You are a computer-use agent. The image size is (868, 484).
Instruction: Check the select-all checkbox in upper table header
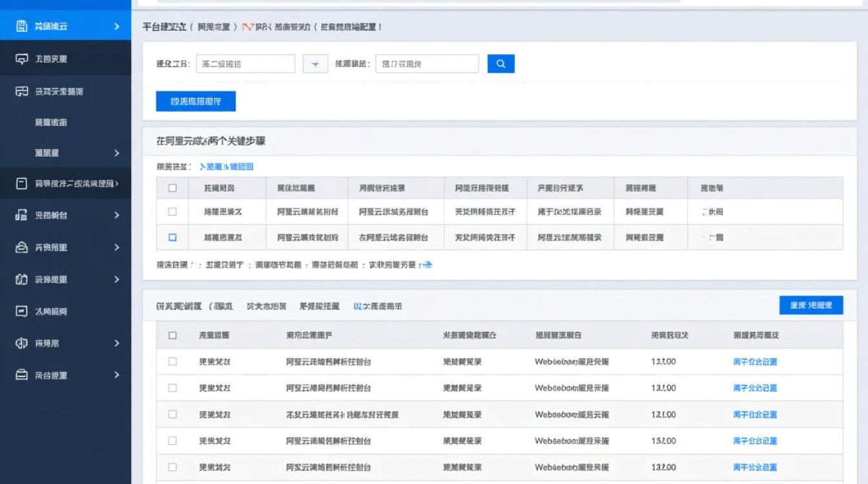(x=172, y=187)
